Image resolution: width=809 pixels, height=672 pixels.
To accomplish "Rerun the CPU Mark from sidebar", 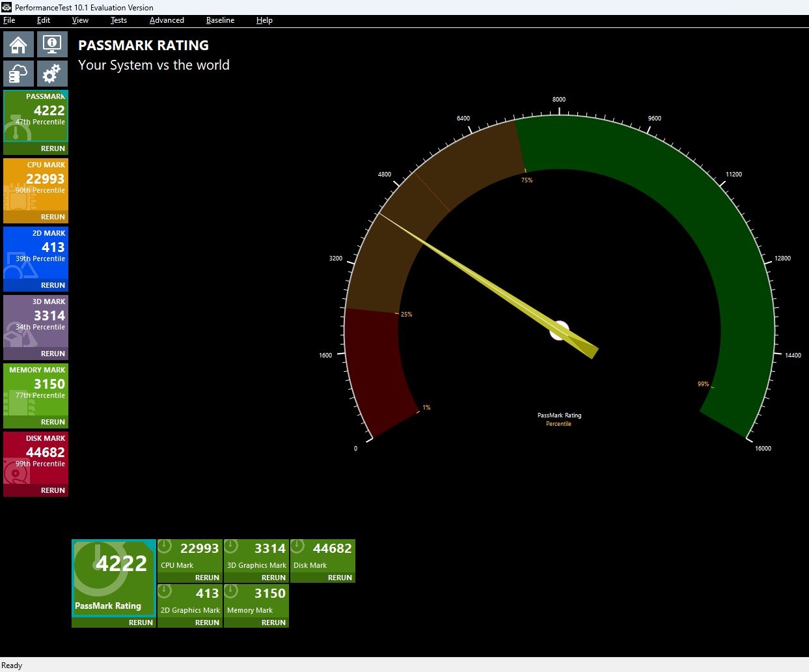I will click(53, 217).
